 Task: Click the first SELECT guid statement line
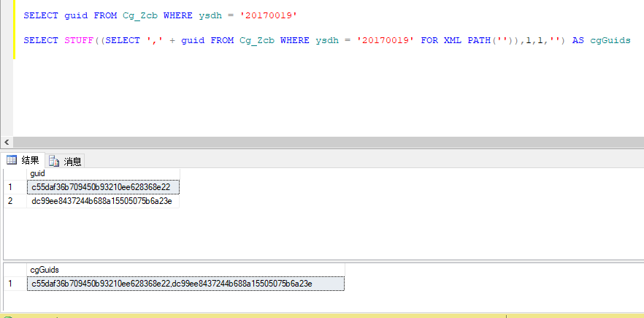(160, 15)
